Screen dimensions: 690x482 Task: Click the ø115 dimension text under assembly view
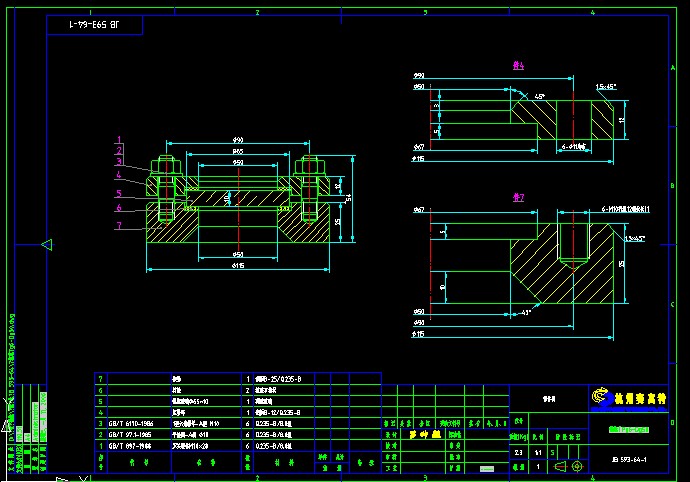pyautogui.click(x=238, y=267)
